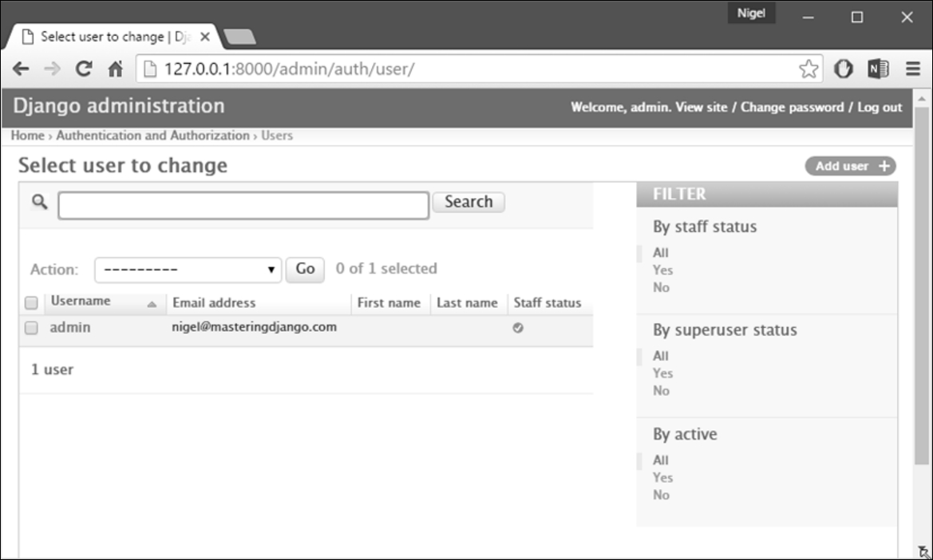Open Authentication and Authorization breadcrumb
933x560 pixels.
(153, 136)
